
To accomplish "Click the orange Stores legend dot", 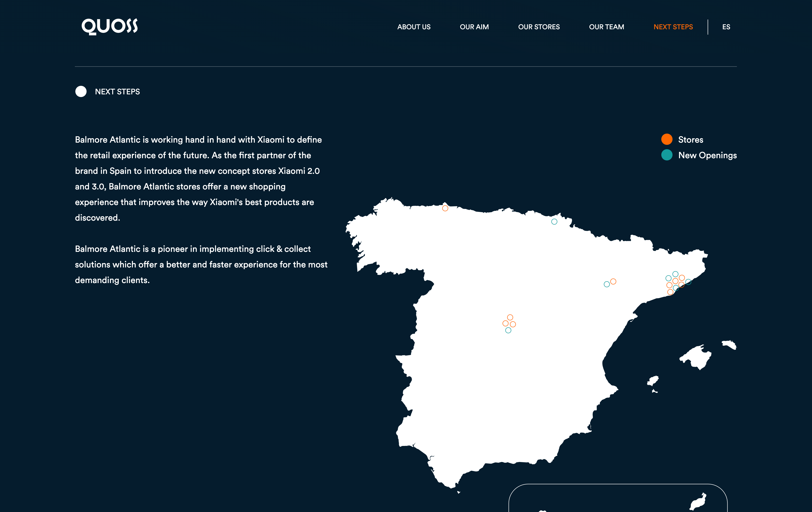I will point(667,139).
